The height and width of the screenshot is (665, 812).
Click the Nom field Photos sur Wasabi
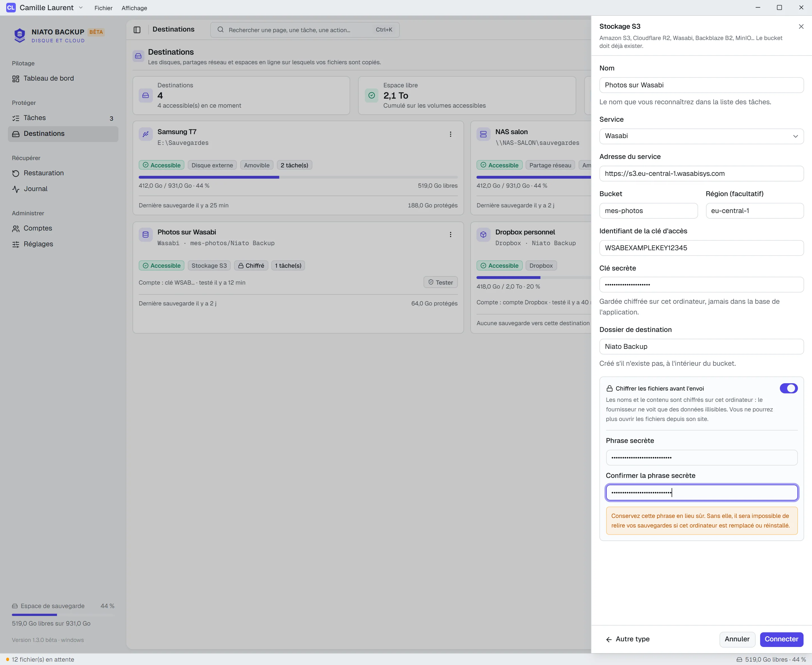(701, 85)
